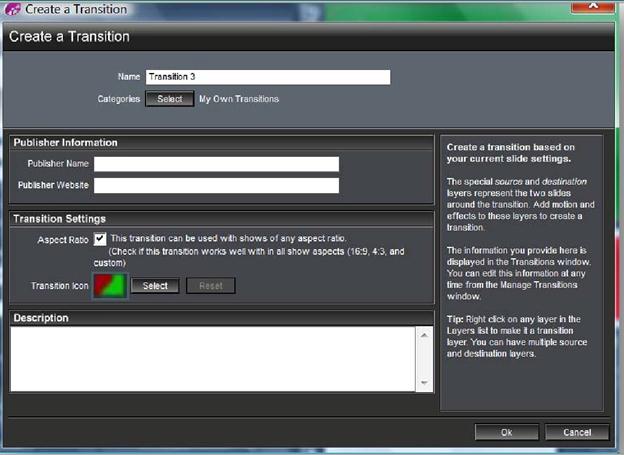
Task: Click the ProShow app icon in title bar
Action: [x=12, y=8]
